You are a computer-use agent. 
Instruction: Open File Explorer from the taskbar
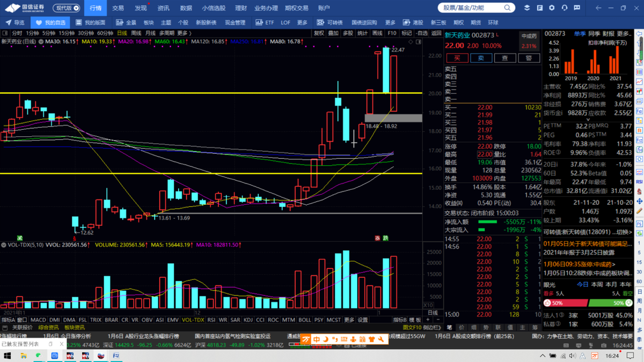24,356
